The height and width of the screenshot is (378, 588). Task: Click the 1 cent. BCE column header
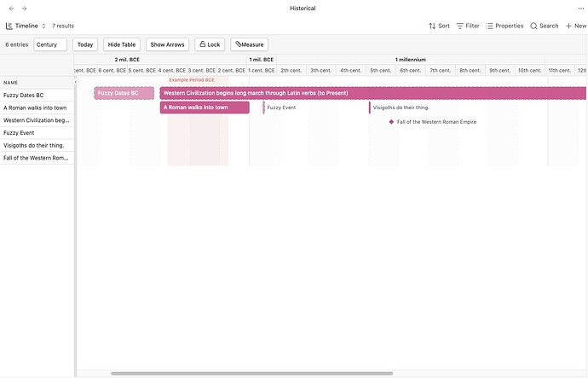(262, 70)
